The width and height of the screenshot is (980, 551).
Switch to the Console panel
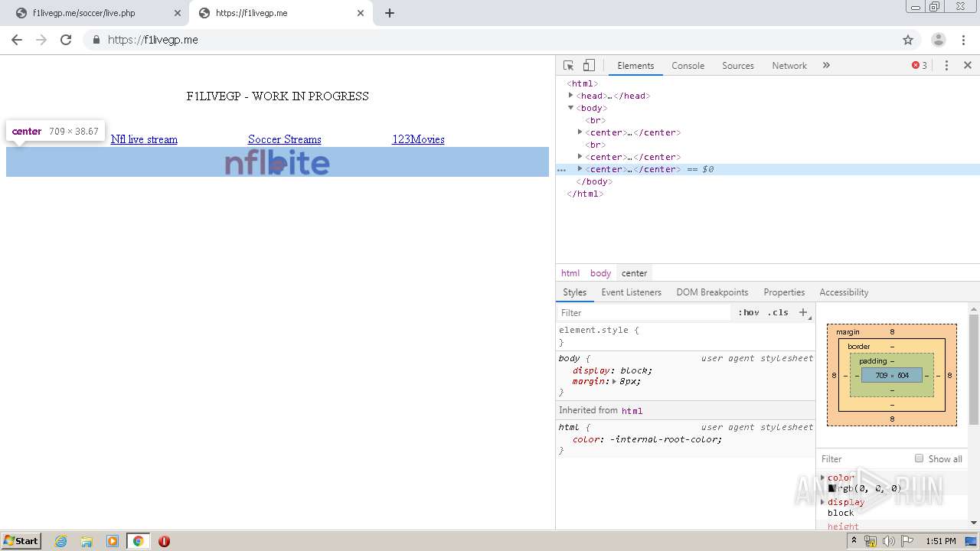click(688, 66)
